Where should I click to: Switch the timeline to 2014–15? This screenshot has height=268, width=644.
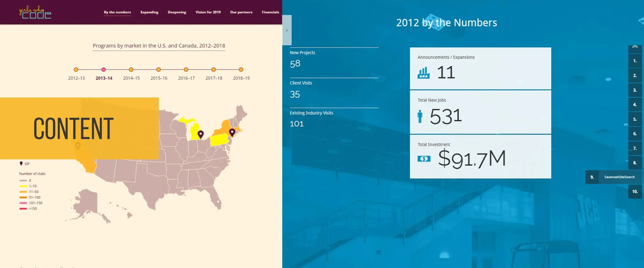[x=131, y=70]
